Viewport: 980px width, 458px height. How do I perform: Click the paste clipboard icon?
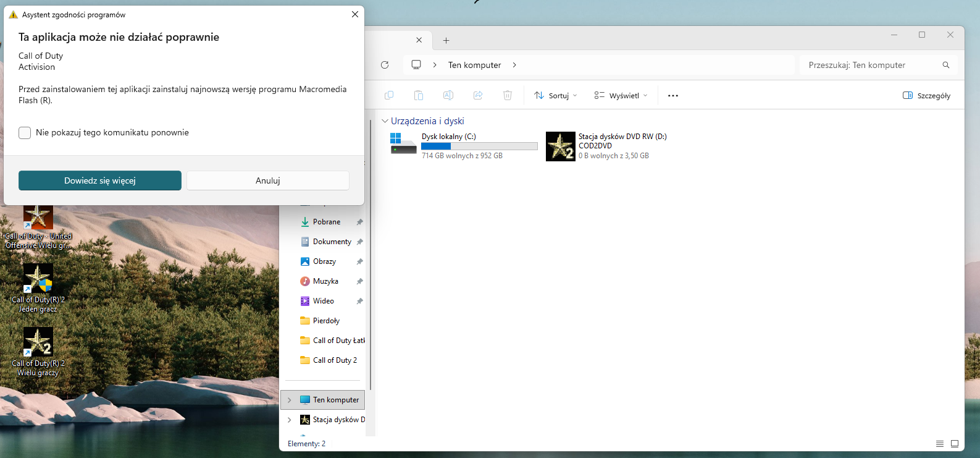coord(419,95)
